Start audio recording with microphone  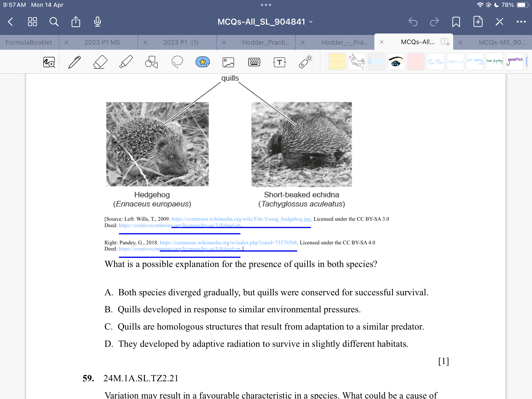[97, 22]
